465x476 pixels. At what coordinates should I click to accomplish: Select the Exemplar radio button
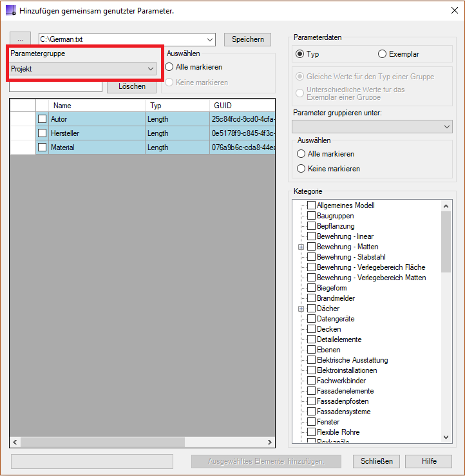coord(382,54)
